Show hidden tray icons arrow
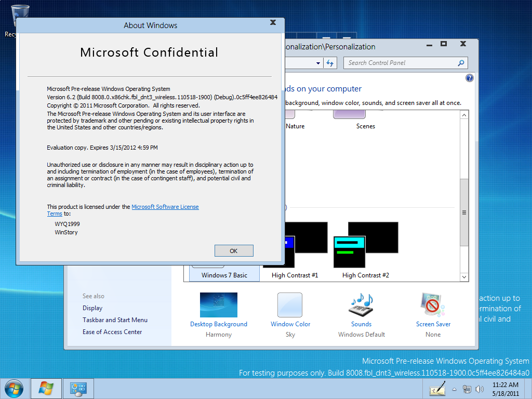This screenshot has width=532, height=399. [x=455, y=389]
